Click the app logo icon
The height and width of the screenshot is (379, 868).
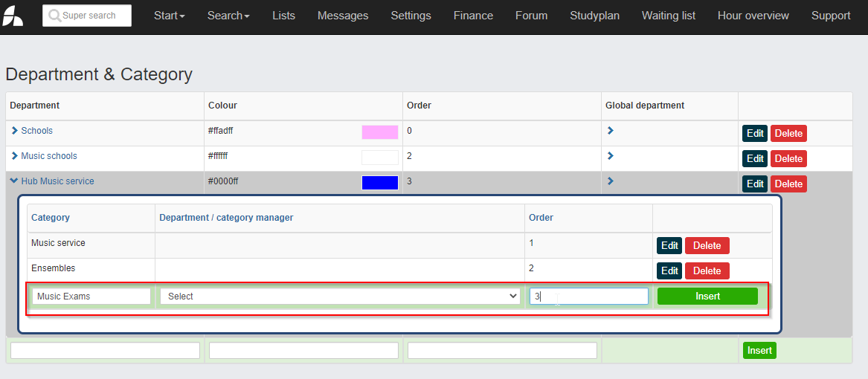click(13, 16)
